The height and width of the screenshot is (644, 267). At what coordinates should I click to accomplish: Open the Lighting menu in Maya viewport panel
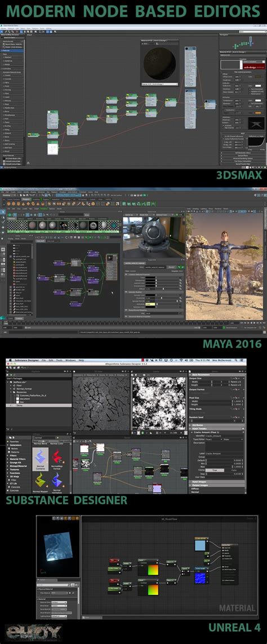203,209
